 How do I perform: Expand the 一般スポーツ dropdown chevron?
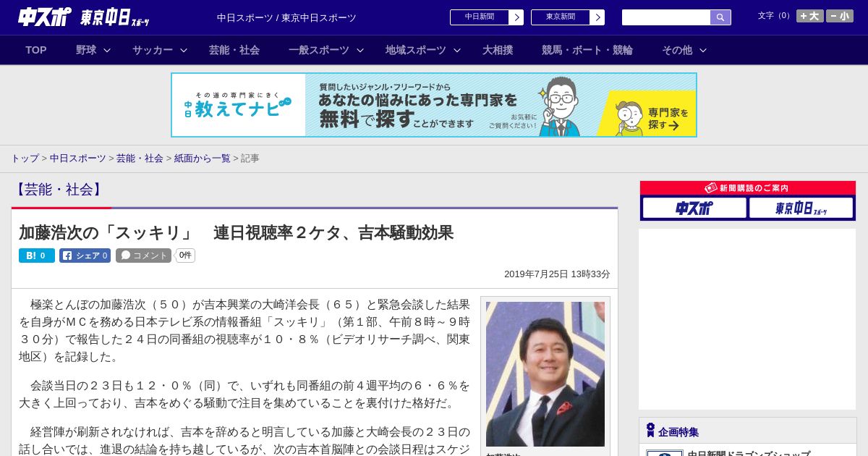tap(360, 50)
